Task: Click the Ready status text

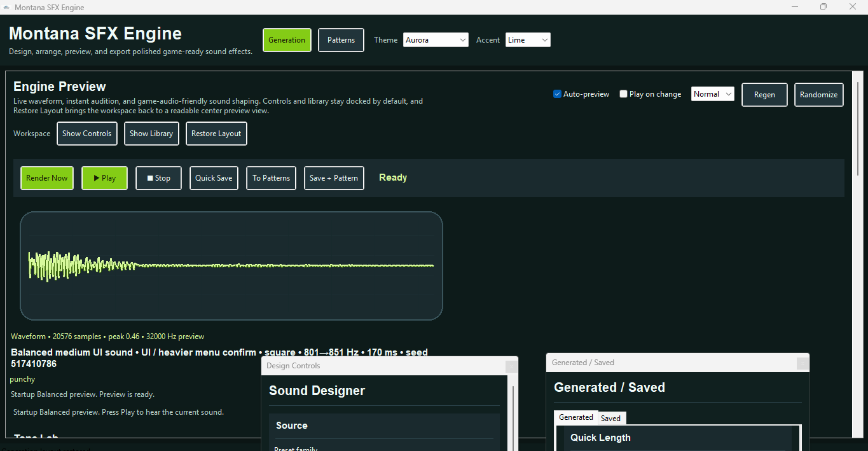Action: tap(393, 177)
